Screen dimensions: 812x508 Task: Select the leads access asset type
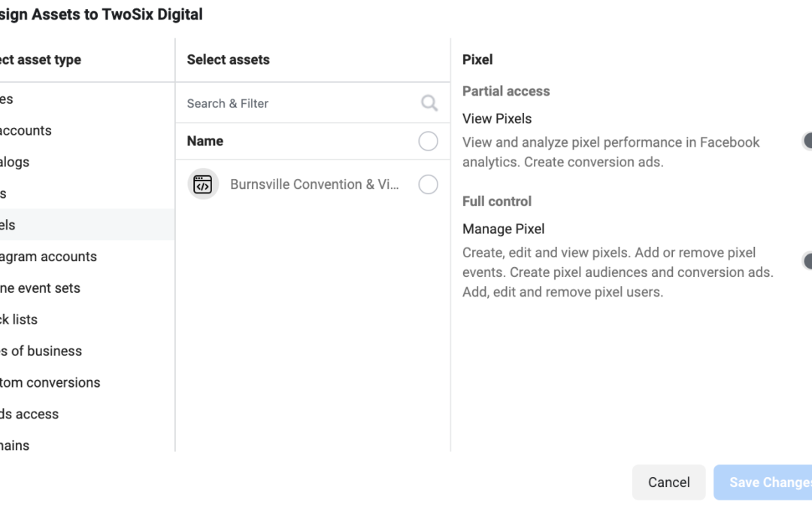pos(87,414)
